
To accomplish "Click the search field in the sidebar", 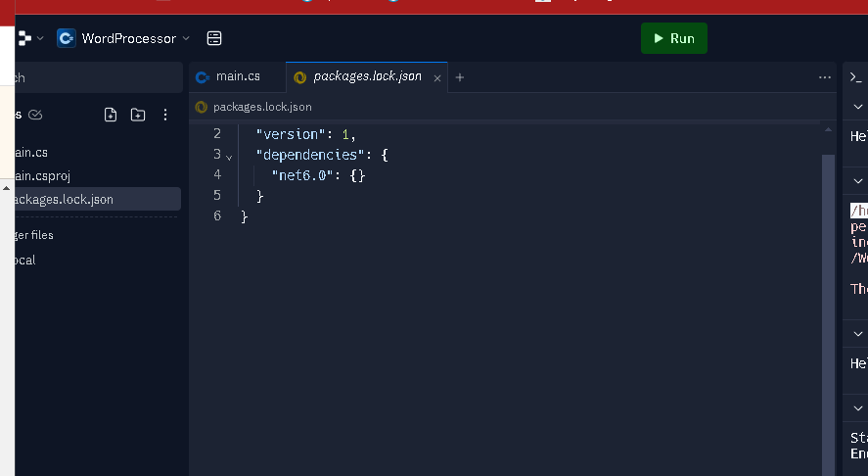I will (99, 77).
